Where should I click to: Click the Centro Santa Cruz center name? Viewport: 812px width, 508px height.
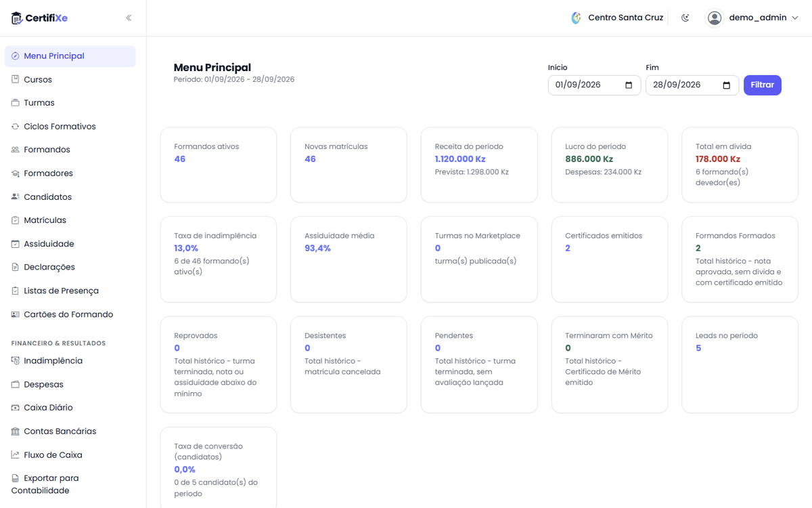pyautogui.click(x=626, y=18)
